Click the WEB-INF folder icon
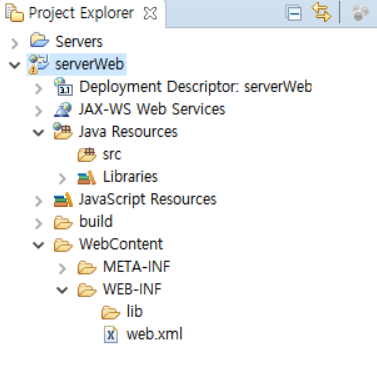Image resolution: width=377 pixels, height=387 pixels. [87, 290]
